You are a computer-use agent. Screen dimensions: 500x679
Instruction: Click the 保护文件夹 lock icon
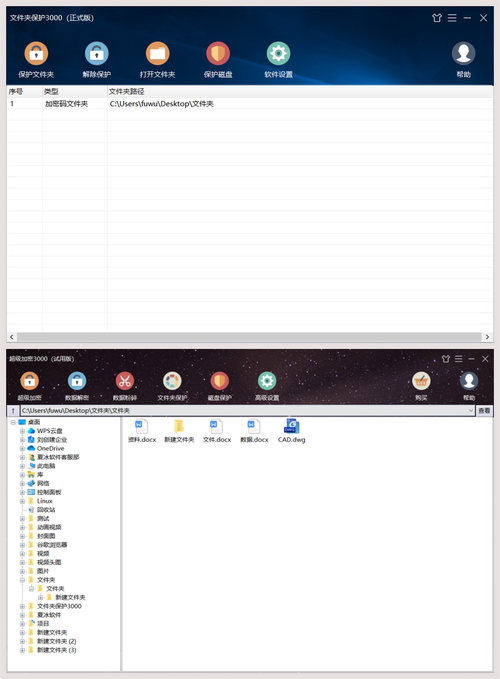(x=36, y=53)
